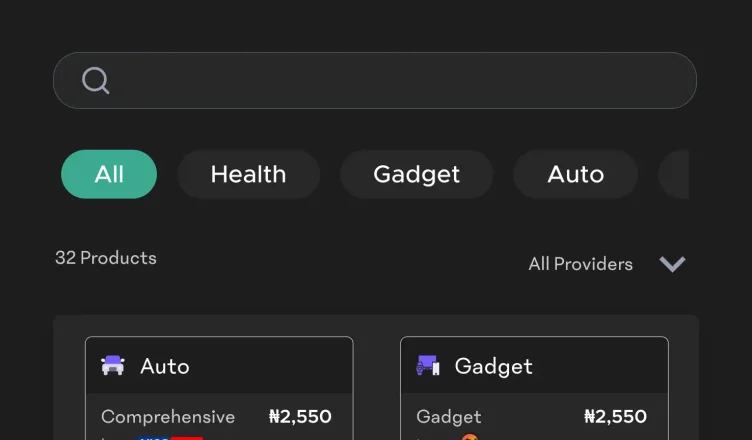Click the provider logo under Comprehensive
Image resolution: width=752 pixels, height=440 pixels.
(170, 437)
